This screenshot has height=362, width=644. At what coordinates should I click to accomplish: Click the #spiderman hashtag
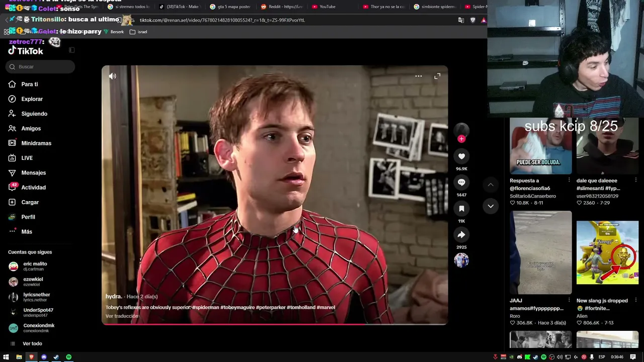[205, 307]
